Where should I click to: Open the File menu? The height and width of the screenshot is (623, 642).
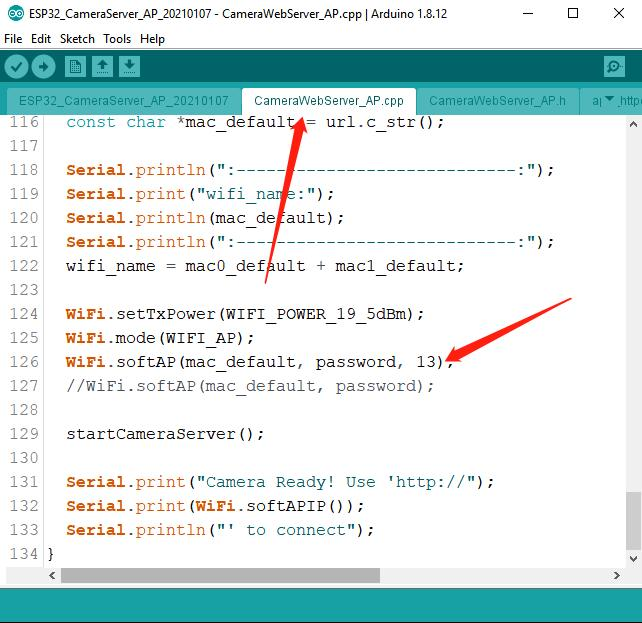13,39
